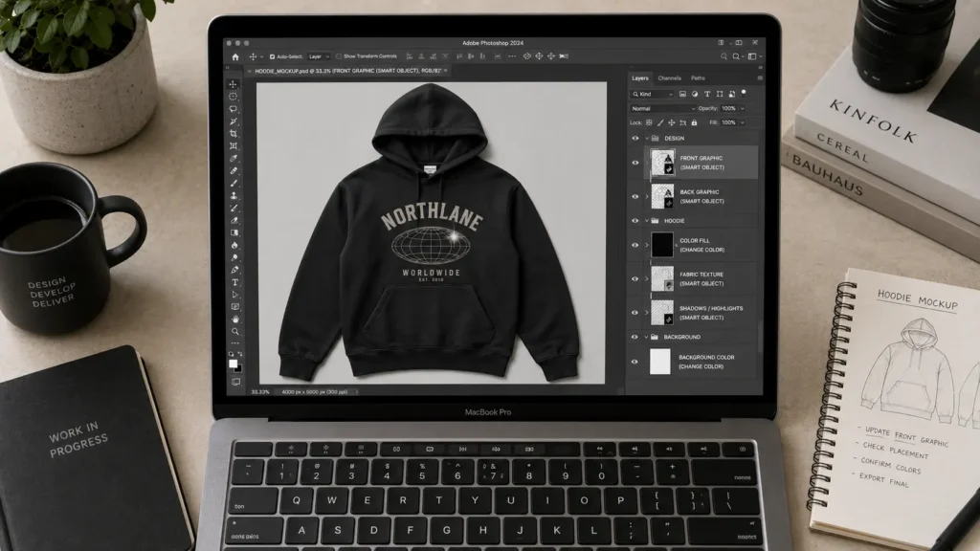Click the lock transparent pixels icon
Image resolution: width=980 pixels, height=551 pixels.
click(x=649, y=123)
